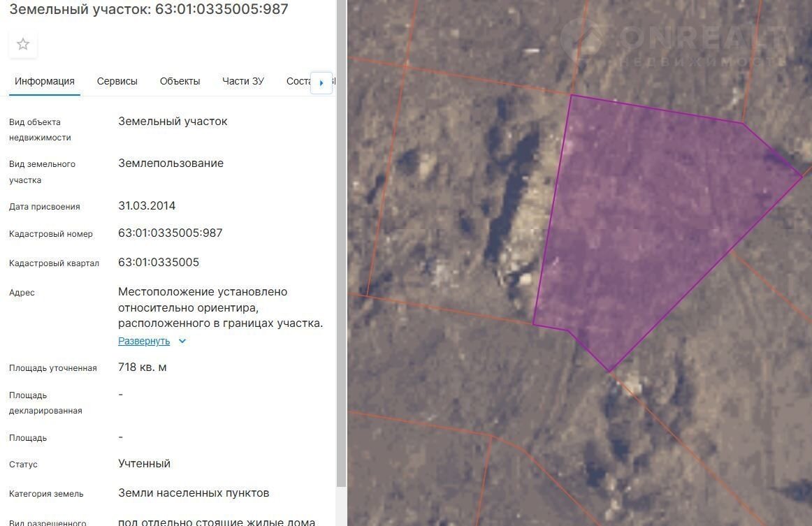Click the area value 718 кв. м
The image size is (812, 526).
point(143,367)
